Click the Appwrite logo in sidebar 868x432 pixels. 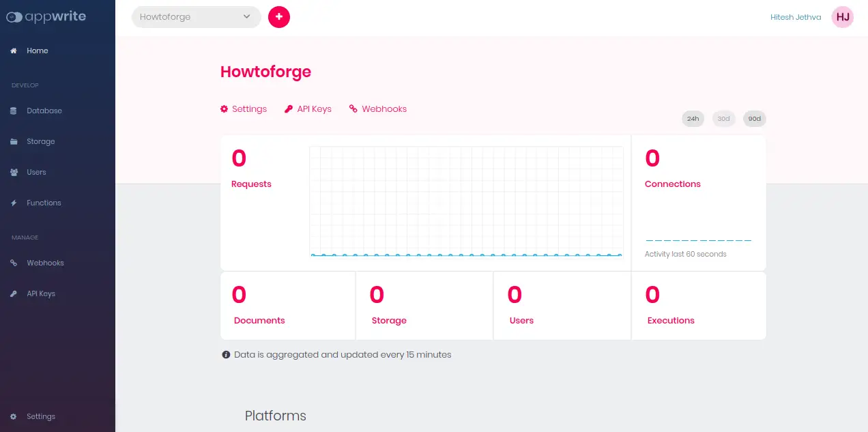pyautogui.click(x=46, y=16)
